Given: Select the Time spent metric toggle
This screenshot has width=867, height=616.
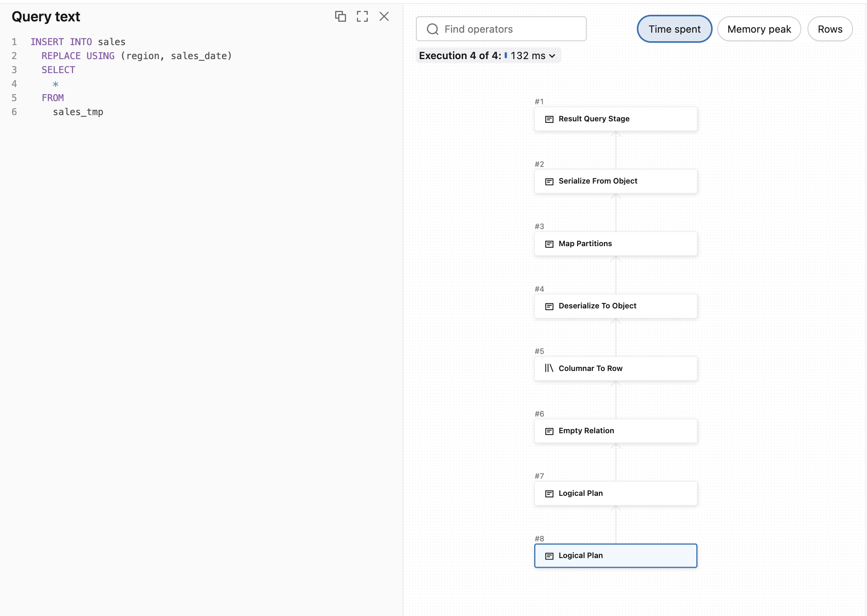Looking at the screenshot, I should click(x=674, y=29).
